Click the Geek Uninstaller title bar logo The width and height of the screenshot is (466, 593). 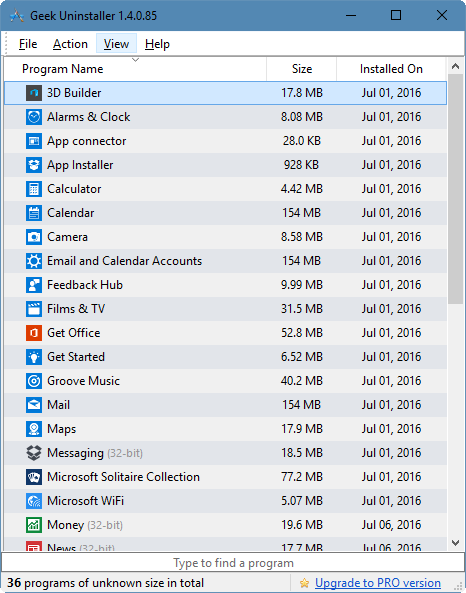click(17, 16)
